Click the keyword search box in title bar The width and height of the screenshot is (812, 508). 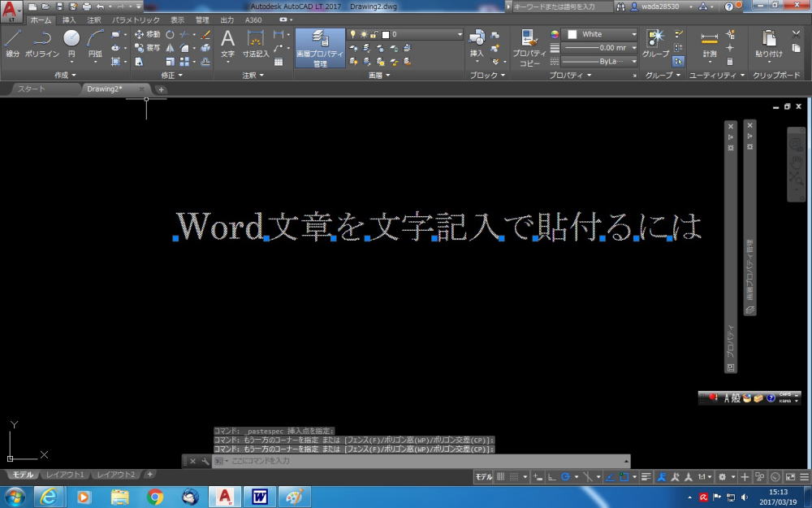tap(563, 7)
